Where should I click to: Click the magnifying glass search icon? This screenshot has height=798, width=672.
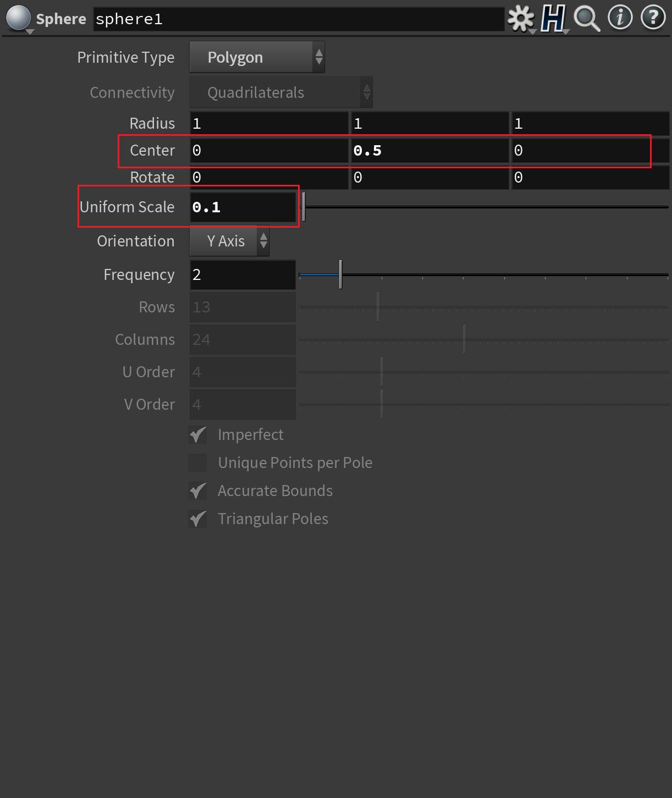click(586, 19)
